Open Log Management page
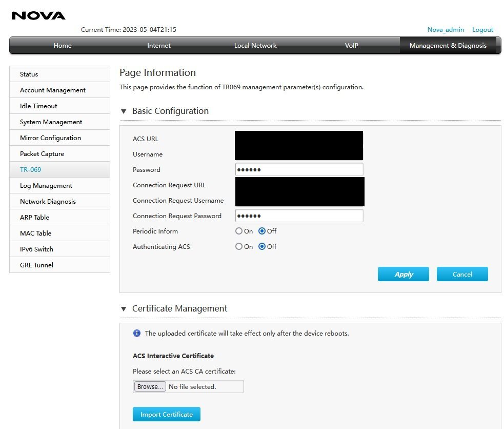This screenshot has width=504, height=429. [x=60, y=186]
